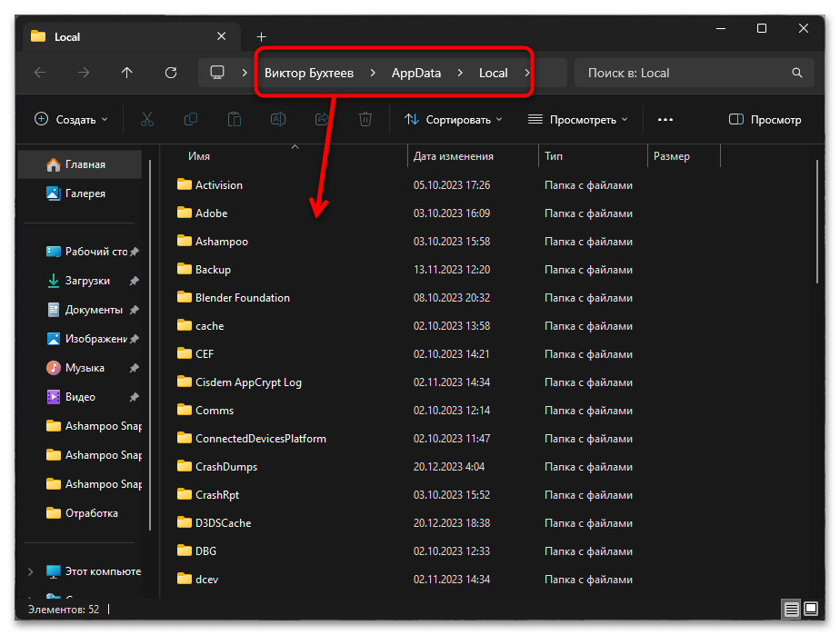
Task: Select the Blender Foundation folder
Action: [233, 298]
